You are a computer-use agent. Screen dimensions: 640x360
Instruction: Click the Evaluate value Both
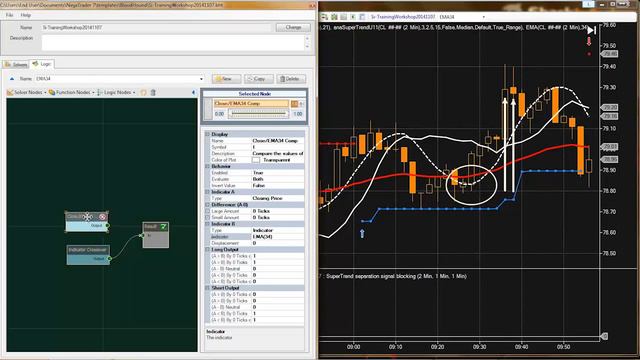point(278,179)
